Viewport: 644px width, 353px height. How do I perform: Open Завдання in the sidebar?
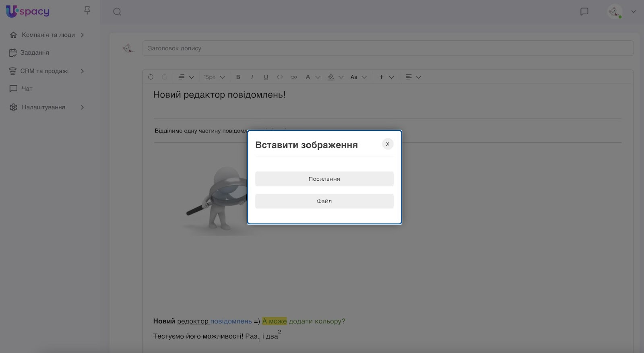click(x=35, y=53)
